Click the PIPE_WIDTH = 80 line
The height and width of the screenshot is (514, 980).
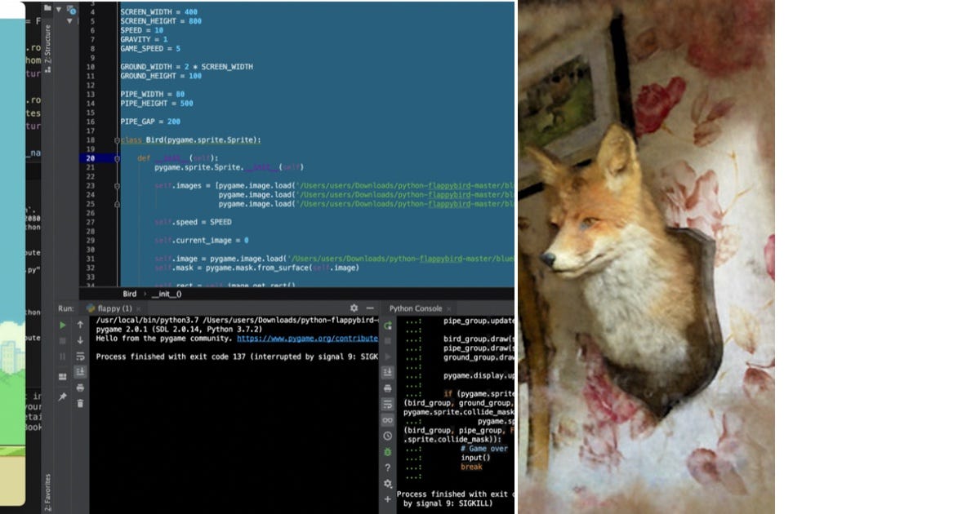[x=152, y=94]
